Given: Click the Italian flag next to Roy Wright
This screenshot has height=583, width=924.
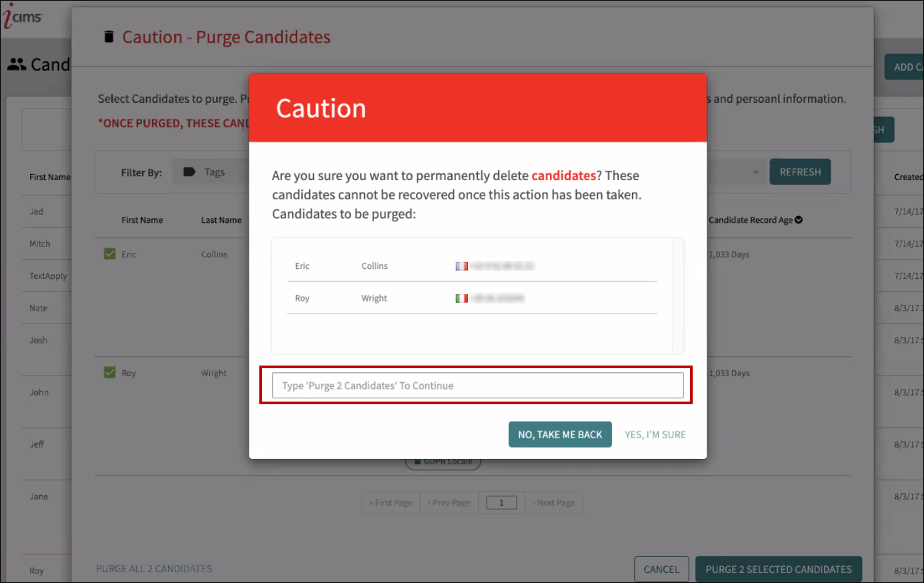Looking at the screenshot, I should tap(461, 299).
